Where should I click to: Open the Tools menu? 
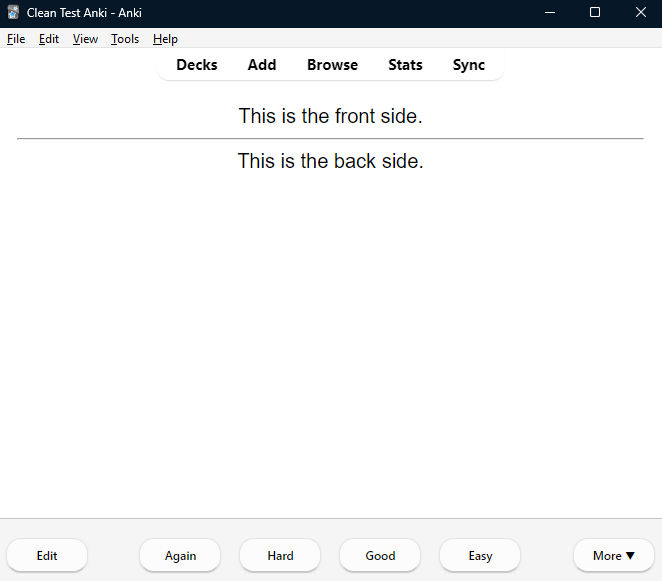coord(125,39)
